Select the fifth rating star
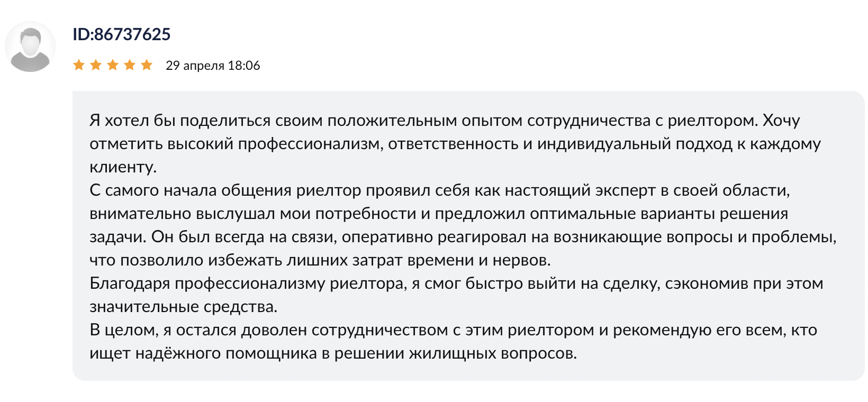Viewport: 868px width, 402px height. [147, 65]
